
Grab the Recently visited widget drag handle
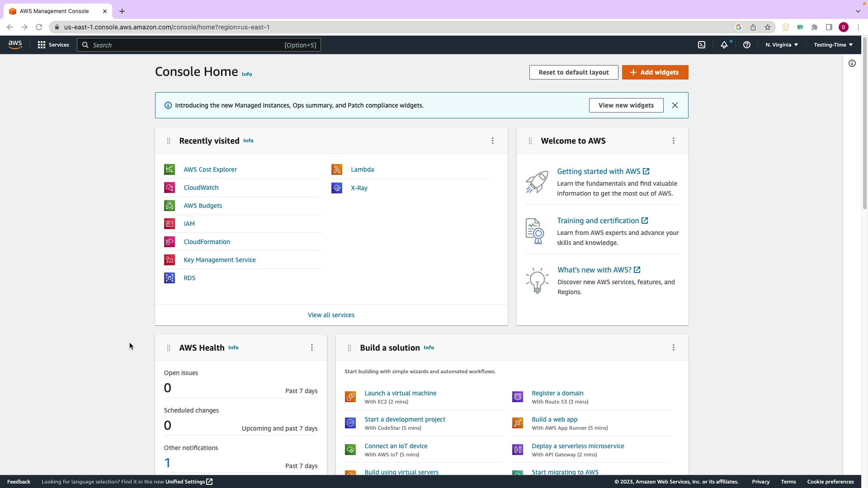click(x=169, y=141)
